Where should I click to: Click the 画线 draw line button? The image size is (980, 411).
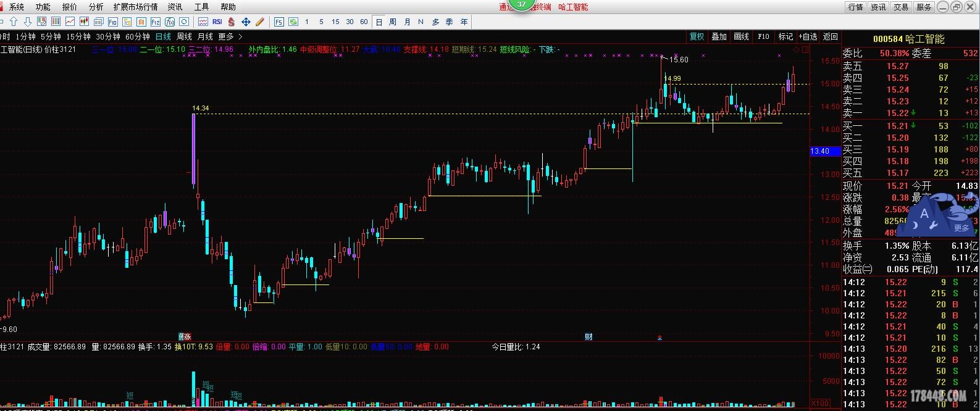tap(741, 36)
